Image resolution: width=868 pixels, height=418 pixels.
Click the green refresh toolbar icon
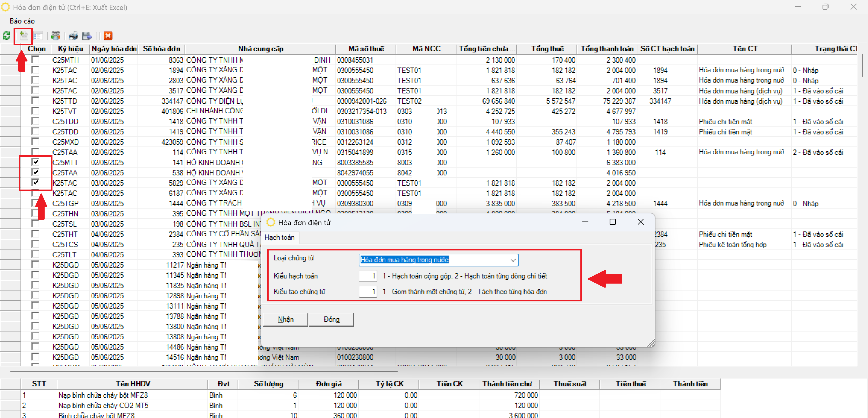[6, 36]
